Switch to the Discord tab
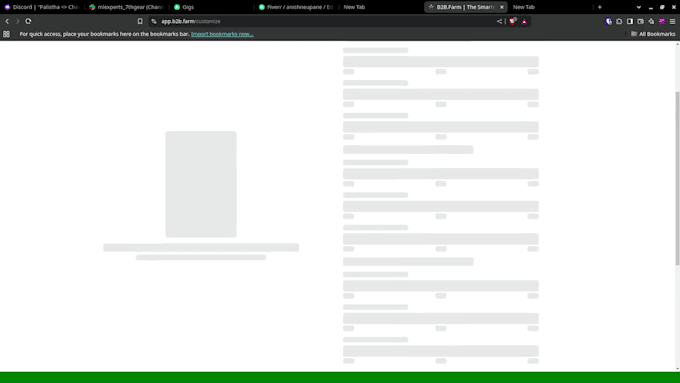 (x=42, y=7)
